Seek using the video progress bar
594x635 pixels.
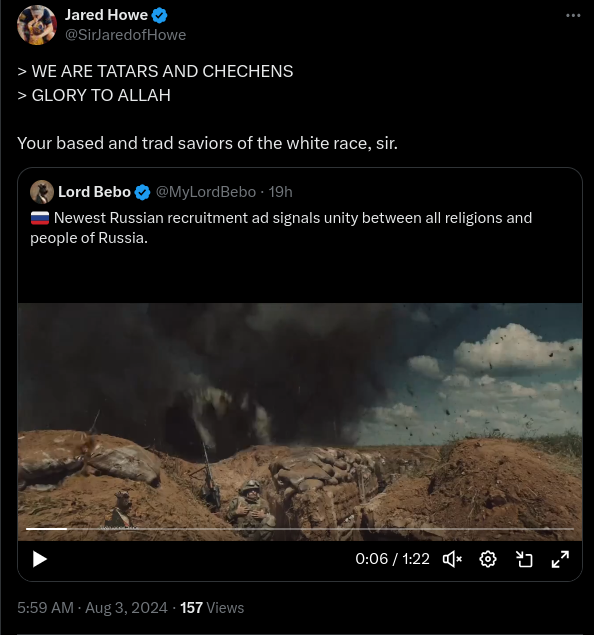(x=300, y=528)
